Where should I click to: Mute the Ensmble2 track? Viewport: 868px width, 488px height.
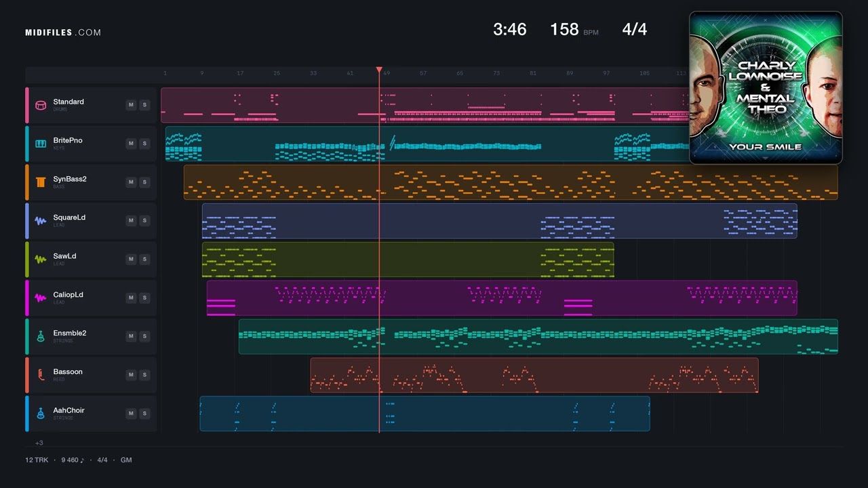(131, 337)
